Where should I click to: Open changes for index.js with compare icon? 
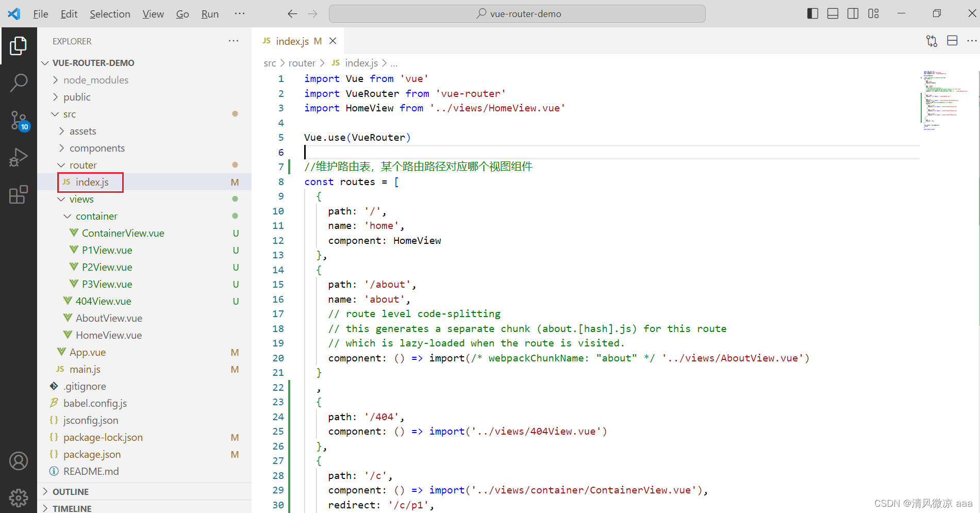point(932,41)
